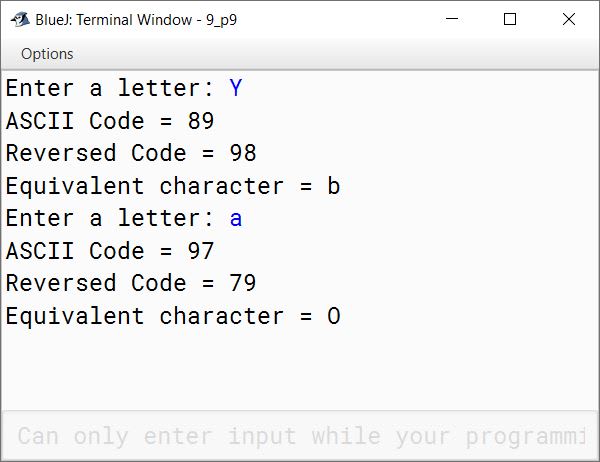Click the blue input letter Y

point(236,88)
